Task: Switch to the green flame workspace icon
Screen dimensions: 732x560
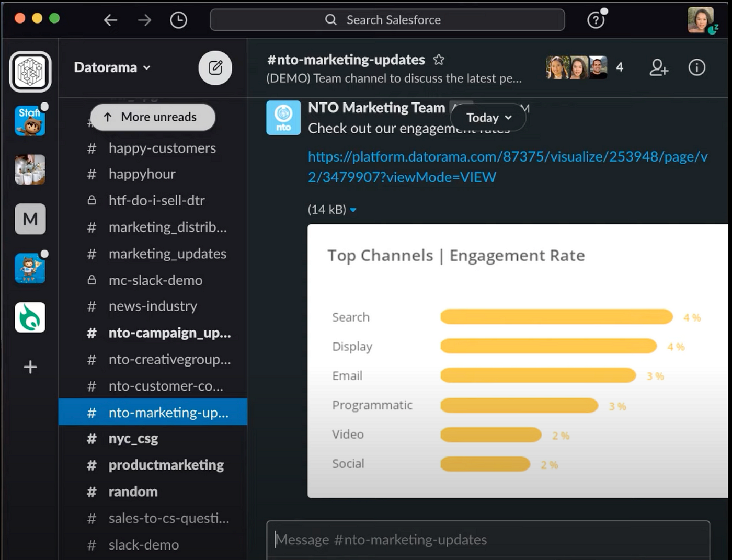Action: (x=30, y=317)
